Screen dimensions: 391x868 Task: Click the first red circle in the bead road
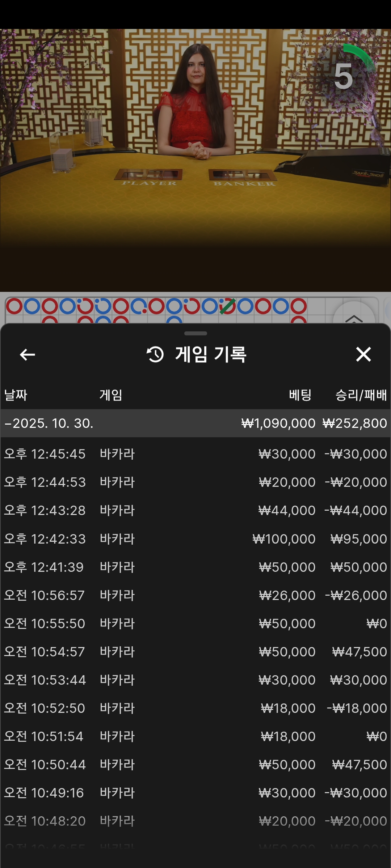pos(14,306)
